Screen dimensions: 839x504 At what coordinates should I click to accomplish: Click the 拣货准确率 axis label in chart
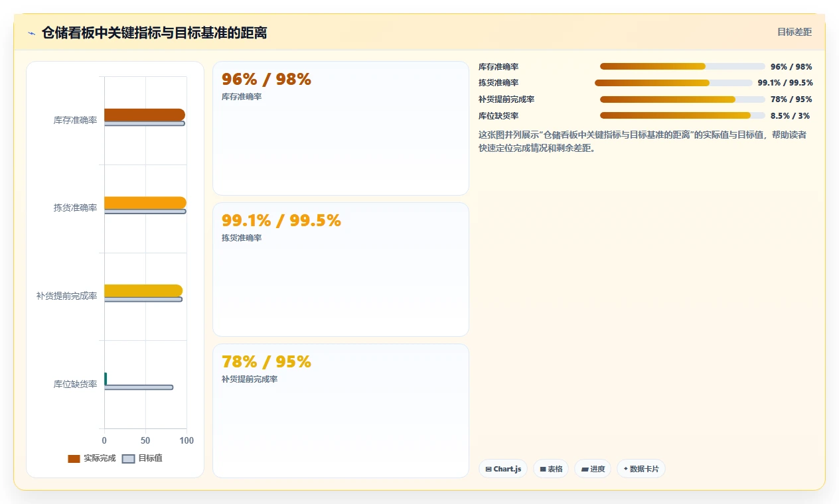(x=75, y=208)
